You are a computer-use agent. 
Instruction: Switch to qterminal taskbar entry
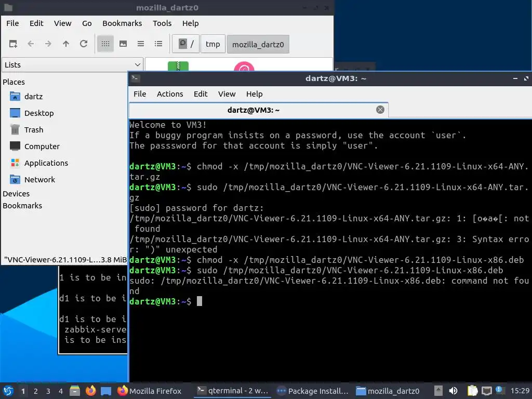[x=233, y=391]
